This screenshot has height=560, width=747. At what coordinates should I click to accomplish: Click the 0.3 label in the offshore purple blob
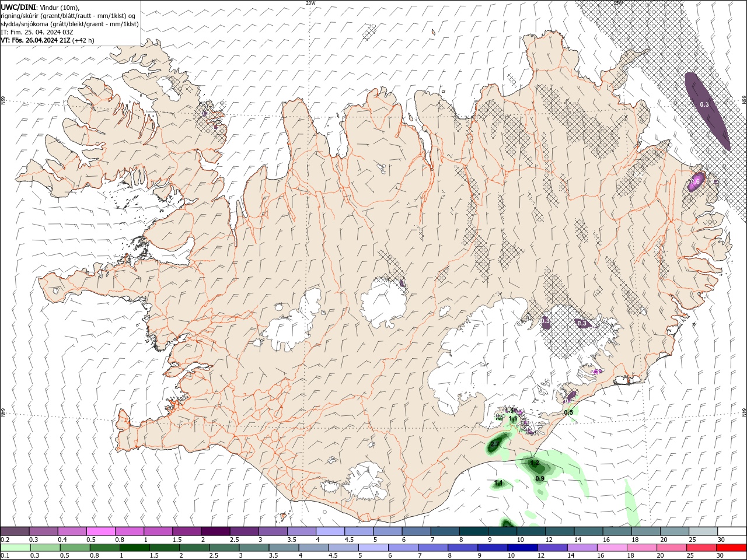[704, 104]
